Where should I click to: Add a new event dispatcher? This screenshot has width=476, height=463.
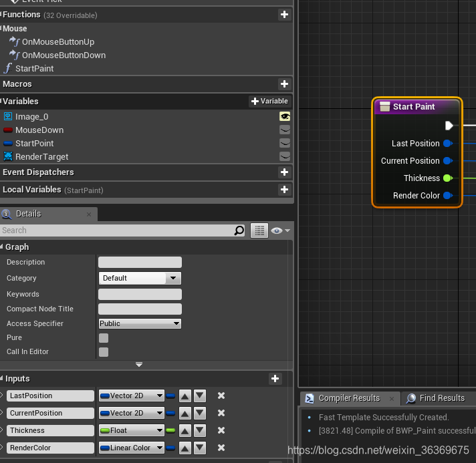tap(284, 172)
